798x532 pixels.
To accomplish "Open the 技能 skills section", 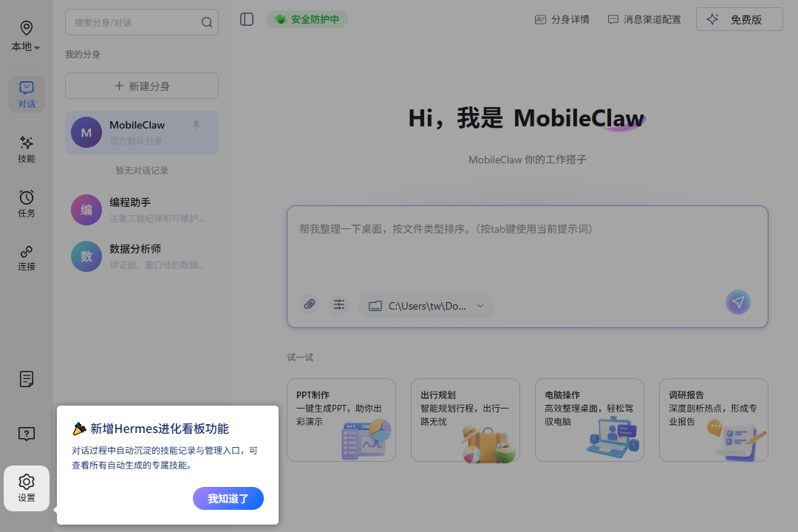I will [x=27, y=149].
